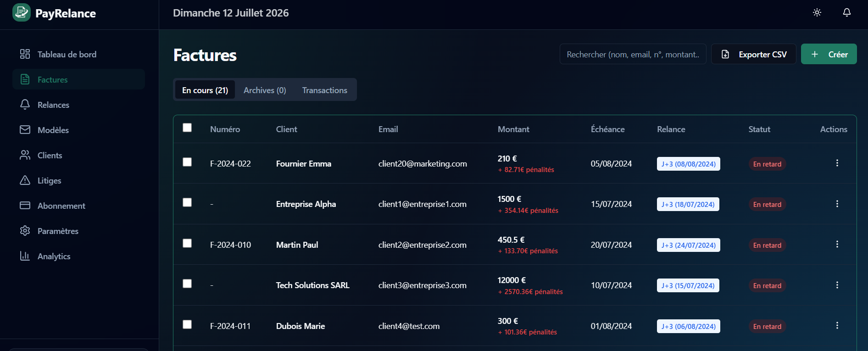This screenshot has height=351, width=868.
Task: Go to the Clients menu item
Action: pos(79,155)
